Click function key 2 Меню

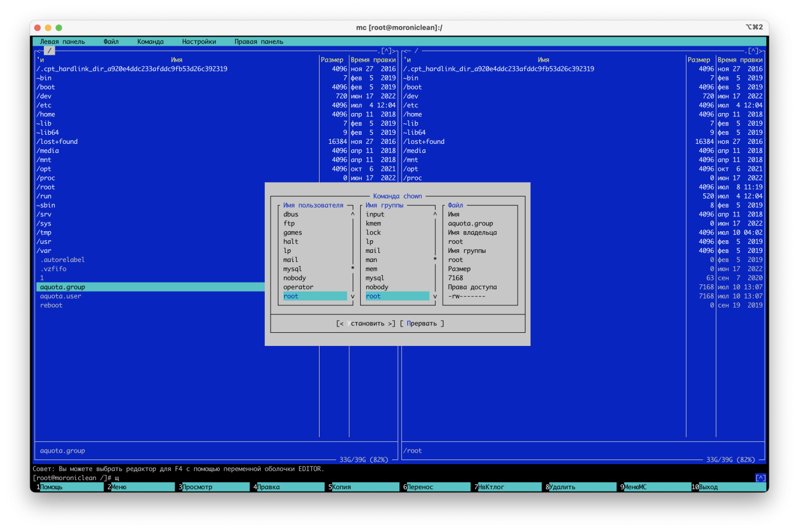tap(142, 487)
